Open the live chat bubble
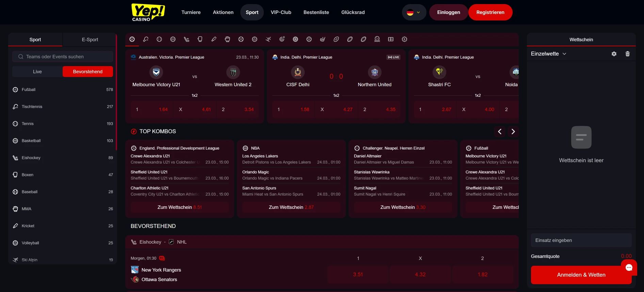This screenshot has height=292, width=644. click(629, 267)
